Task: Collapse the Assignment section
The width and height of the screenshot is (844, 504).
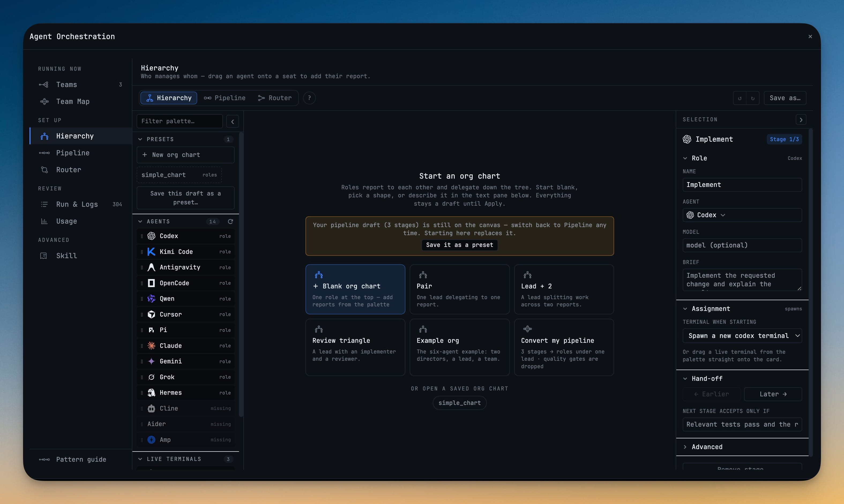Action: 685,309
